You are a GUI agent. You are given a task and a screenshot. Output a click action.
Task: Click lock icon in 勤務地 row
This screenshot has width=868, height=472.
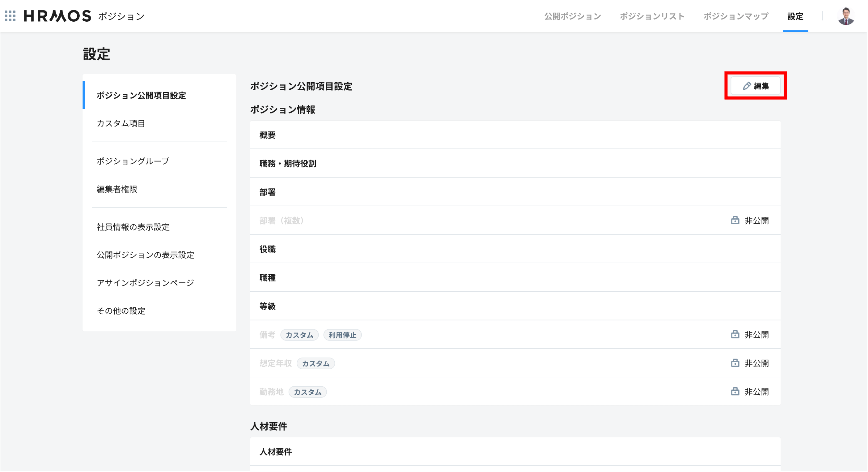735,392
